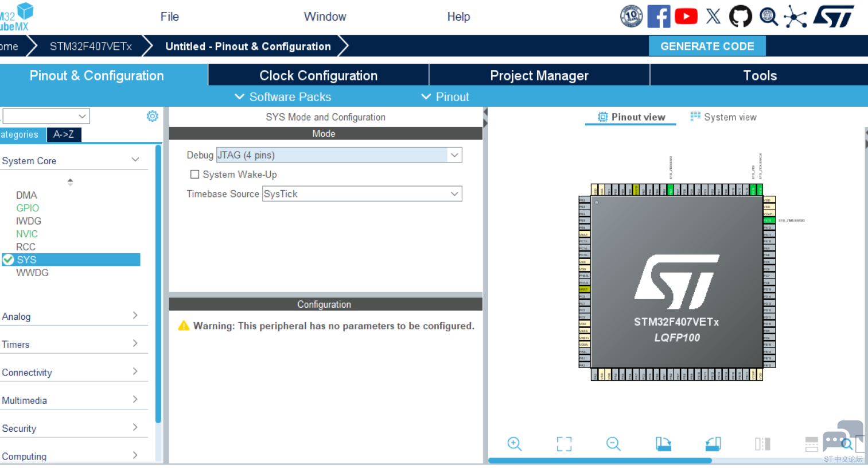Click the pinout view horizontal scrollbar
868x468 pixels.
[x=600, y=461]
